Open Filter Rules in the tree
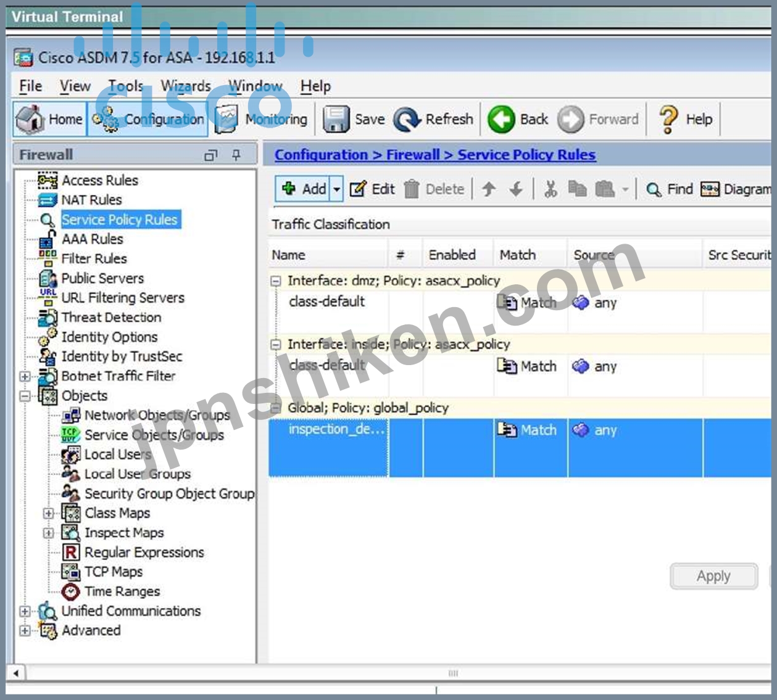777x700 pixels. coord(94,258)
